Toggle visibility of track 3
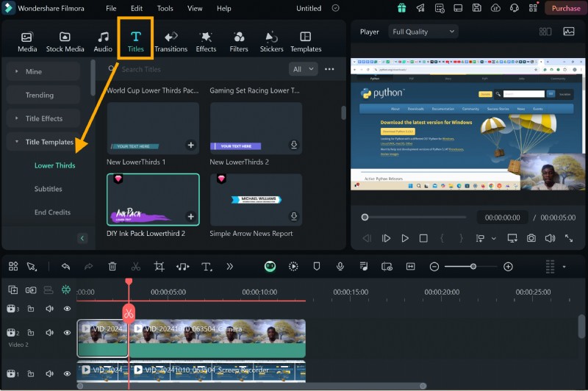588x391 pixels. 67,309
